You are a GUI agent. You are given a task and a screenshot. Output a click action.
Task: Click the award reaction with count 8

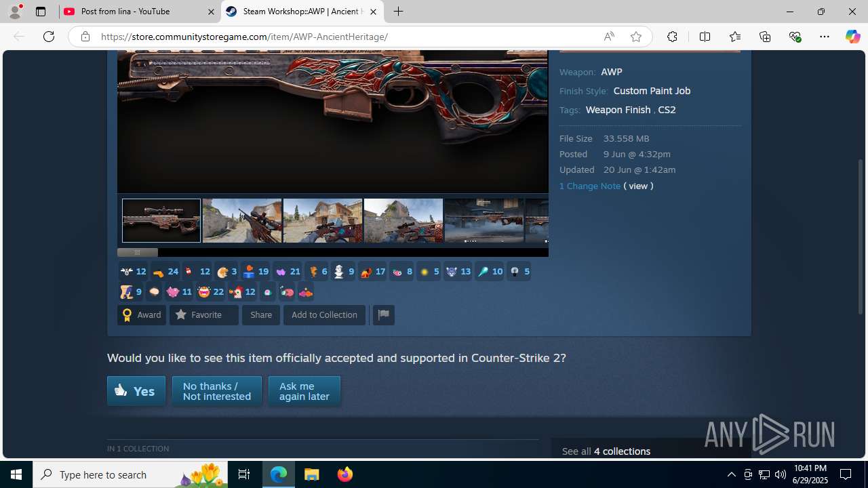pos(401,272)
